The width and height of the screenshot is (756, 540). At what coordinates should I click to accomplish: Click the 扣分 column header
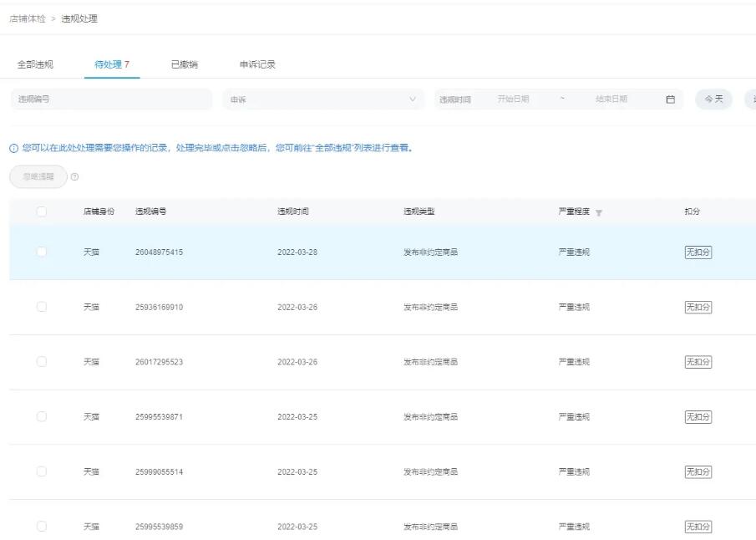[x=693, y=211]
